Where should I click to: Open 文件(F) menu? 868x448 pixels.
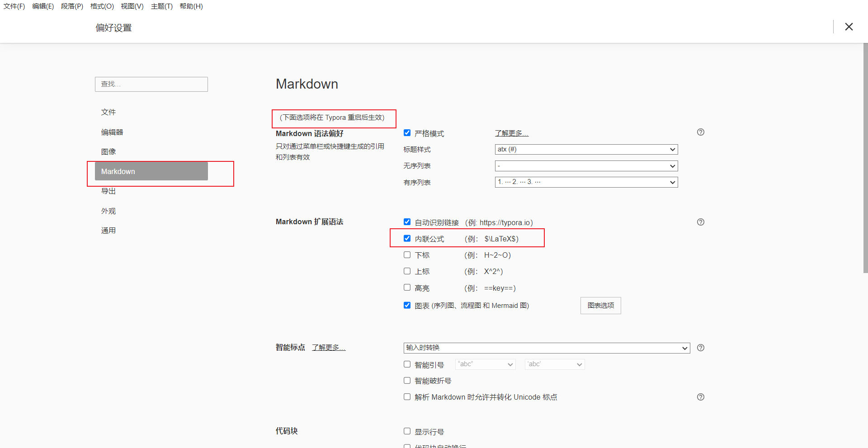14,6
